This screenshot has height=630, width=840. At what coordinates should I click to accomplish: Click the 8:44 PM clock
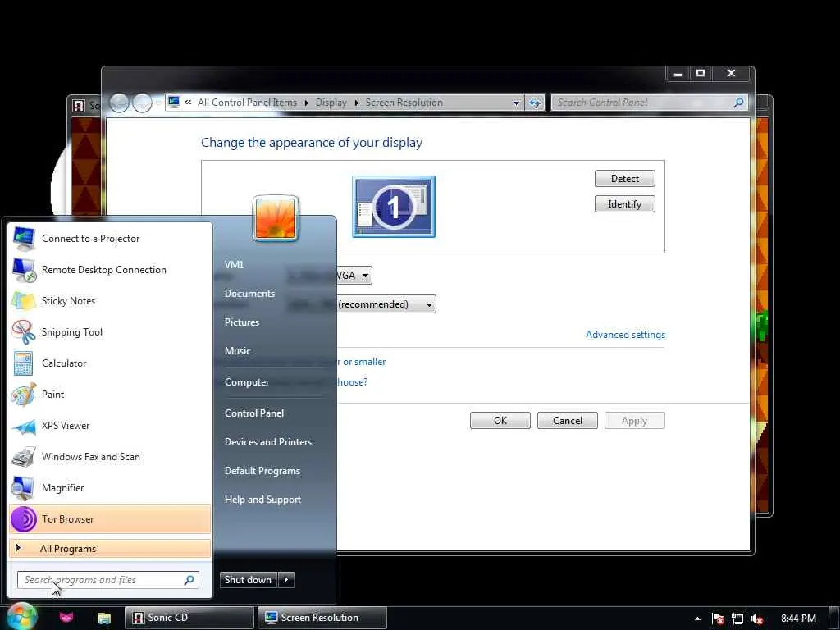click(798, 619)
